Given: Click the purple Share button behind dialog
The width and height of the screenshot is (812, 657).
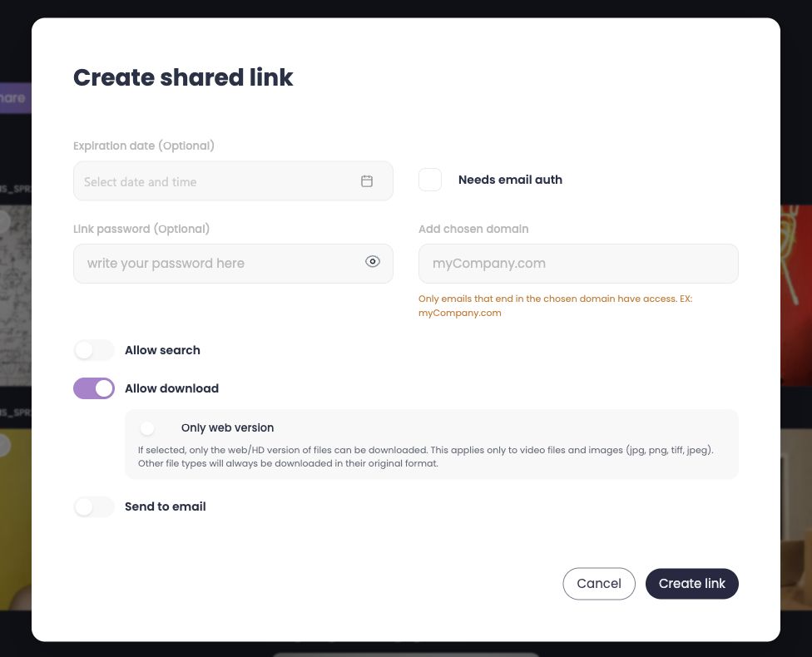Looking at the screenshot, I should pos(16,98).
